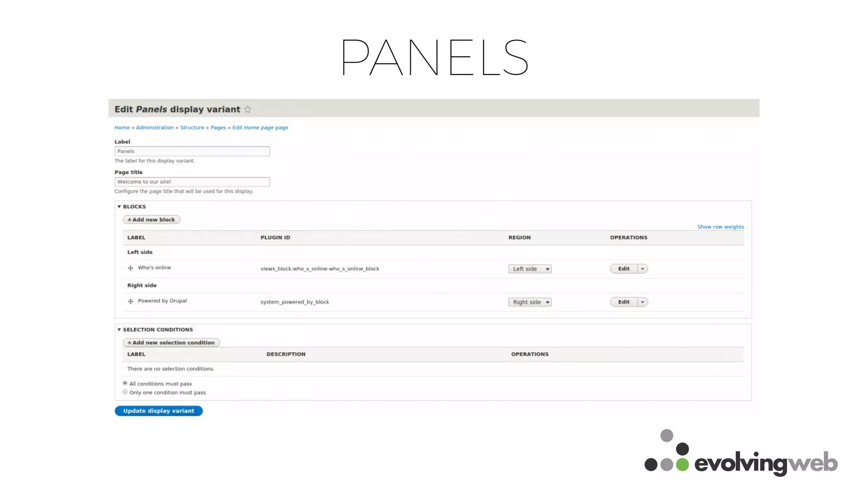Click PLUGIN ID column header
868x488 pixels.
click(x=275, y=238)
